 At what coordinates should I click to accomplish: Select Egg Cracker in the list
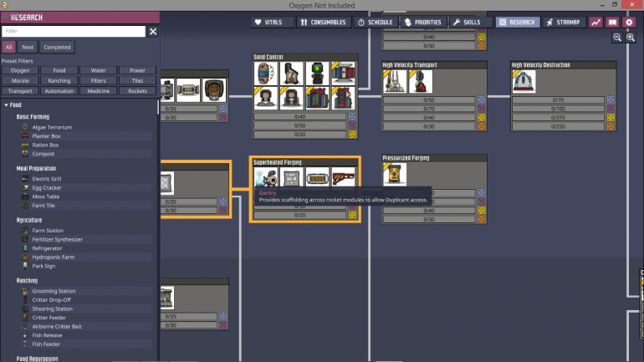click(x=86, y=187)
